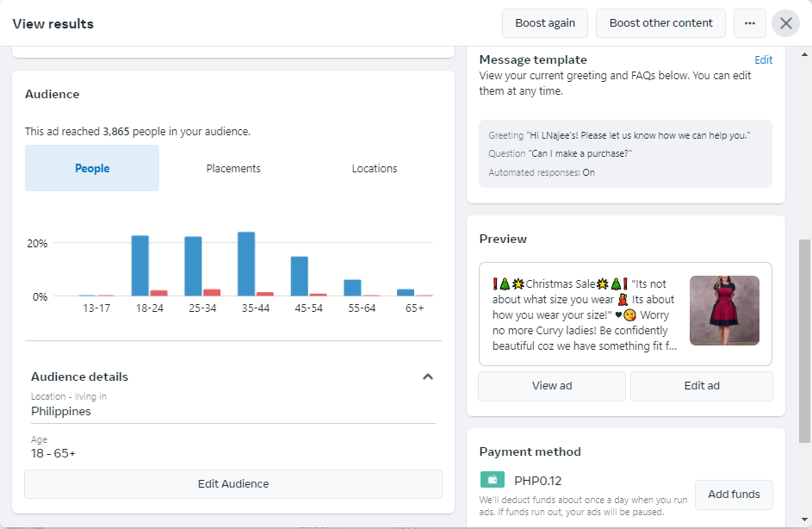The height and width of the screenshot is (529, 812).
Task: Collapse the Audience details section
Action: (428, 377)
